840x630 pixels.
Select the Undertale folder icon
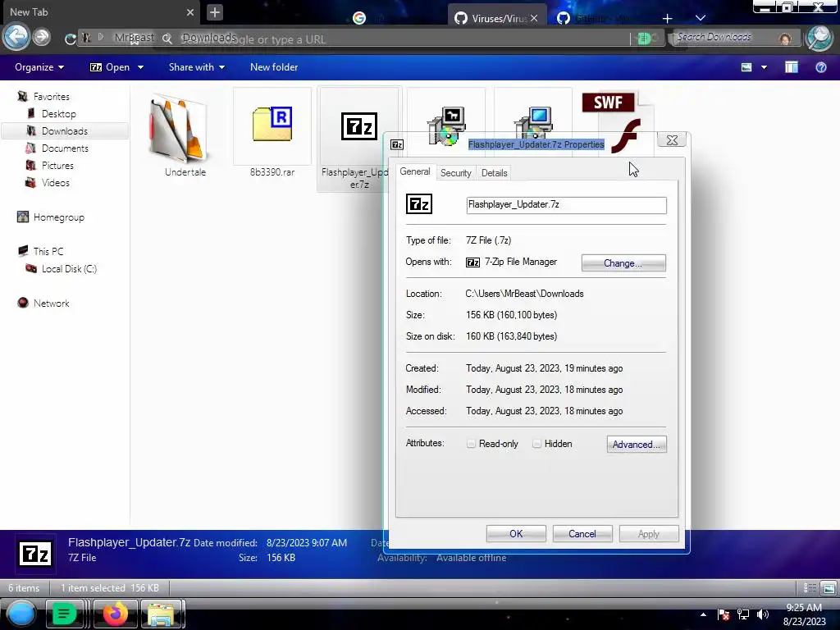click(180, 129)
